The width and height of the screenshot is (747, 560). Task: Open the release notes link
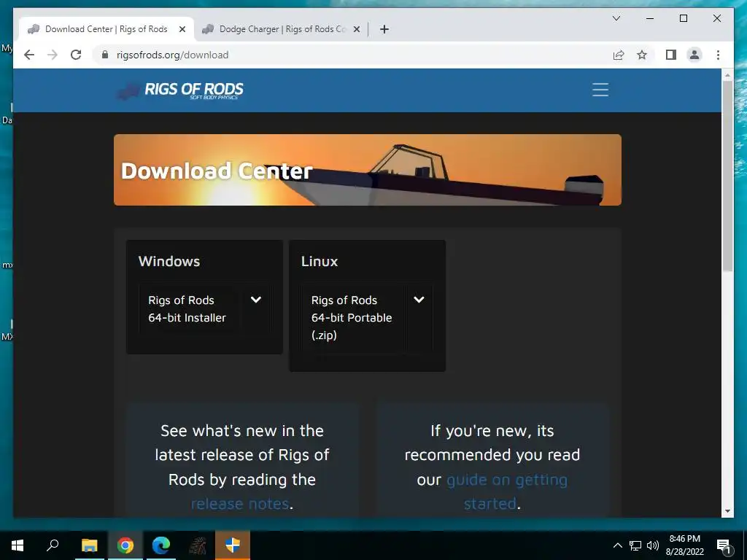[240, 503]
